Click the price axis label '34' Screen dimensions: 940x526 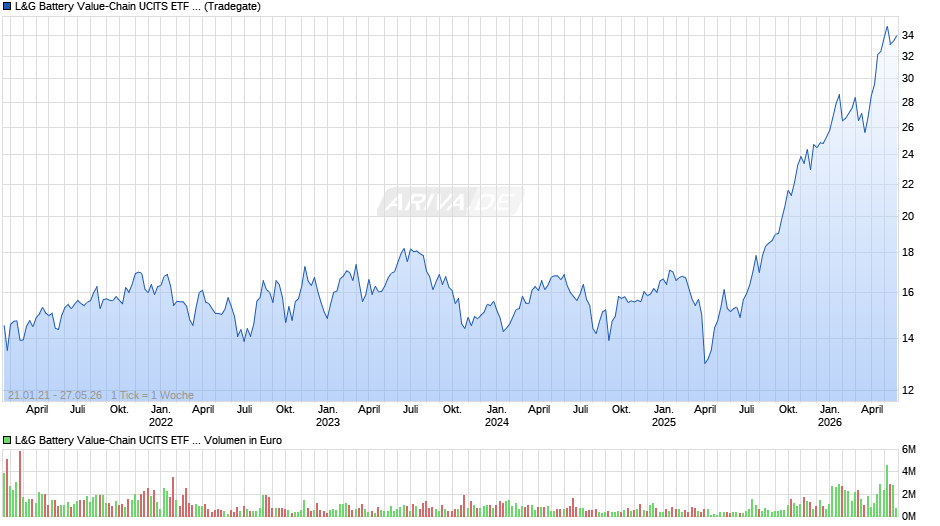click(x=908, y=35)
